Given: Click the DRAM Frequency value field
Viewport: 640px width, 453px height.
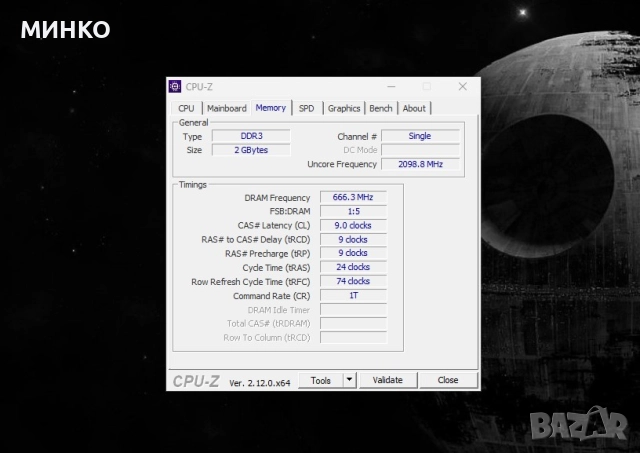Looking at the screenshot, I should click(x=352, y=197).
